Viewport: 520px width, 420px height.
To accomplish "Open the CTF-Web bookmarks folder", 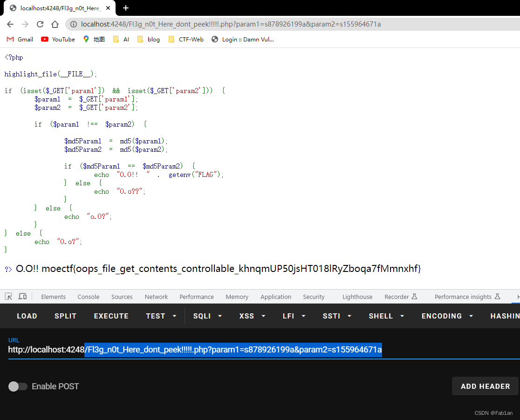I will coord(186,40).
